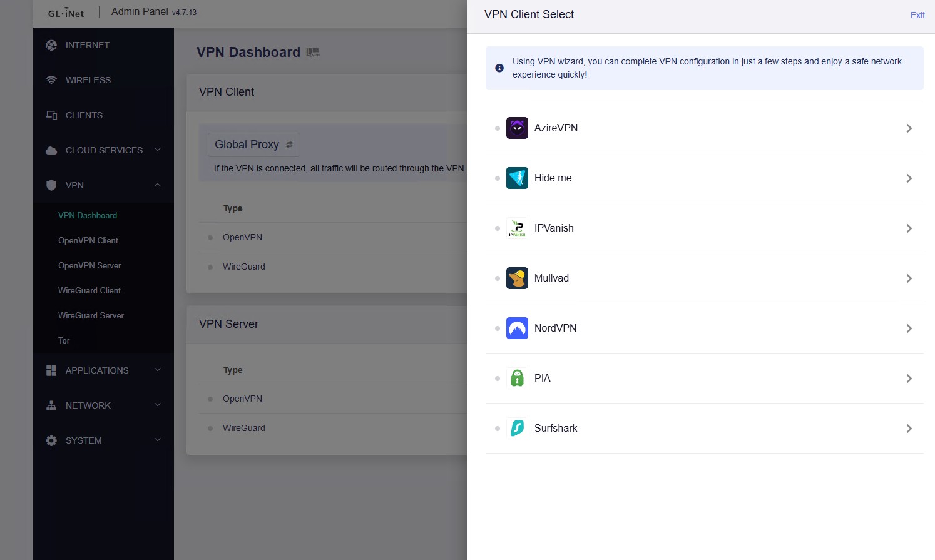The height and width of the screenshot is (560, 935).
Task: Click the Hide.me logo icon
Action: click(517, 178)
